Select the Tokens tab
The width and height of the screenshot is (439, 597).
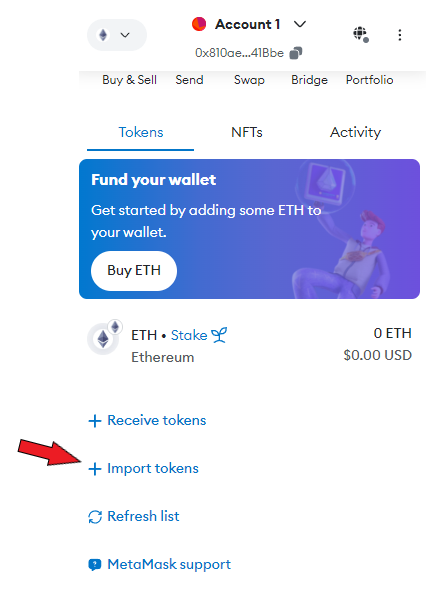140,132
